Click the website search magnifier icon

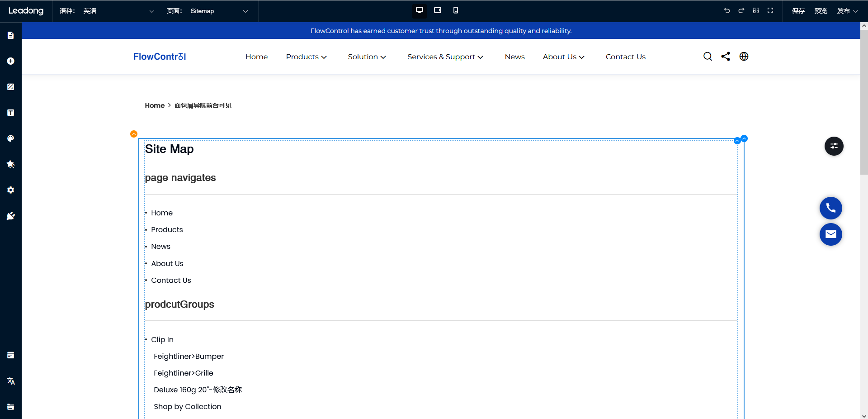coord(708,57)
